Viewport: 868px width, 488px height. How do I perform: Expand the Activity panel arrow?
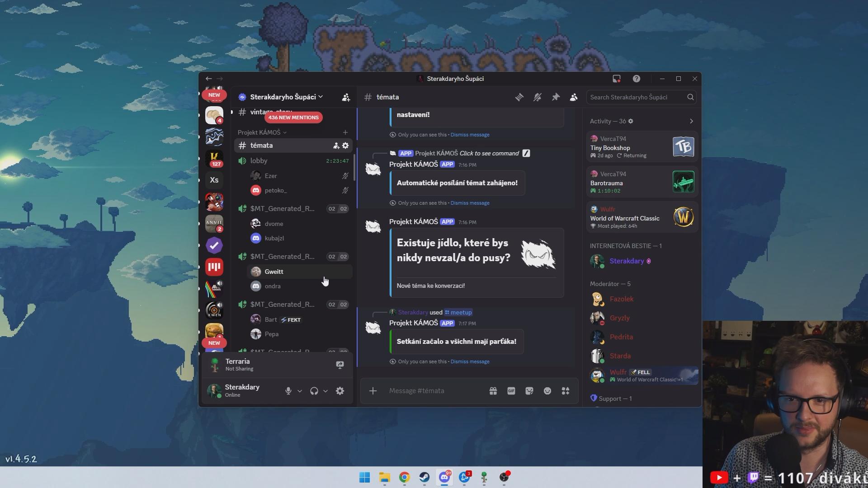(691, 121)
